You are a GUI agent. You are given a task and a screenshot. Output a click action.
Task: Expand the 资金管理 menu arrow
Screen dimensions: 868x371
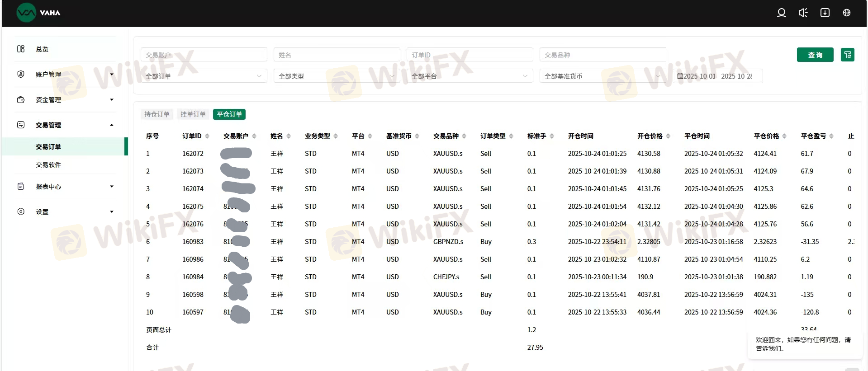[x=112, y=100]
